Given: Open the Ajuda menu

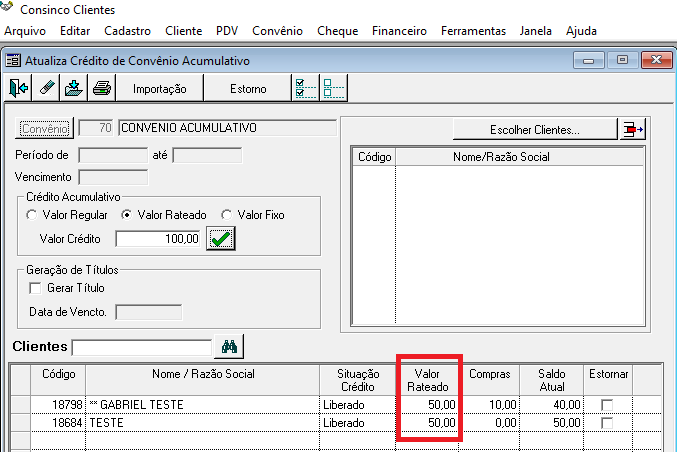Looking at the screenshot, I should 581,31.
